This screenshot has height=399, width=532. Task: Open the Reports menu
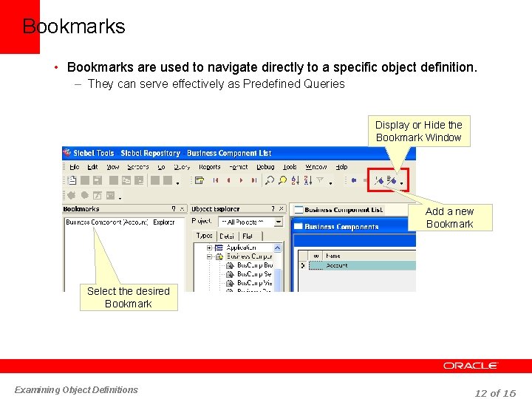click(x=210, y=167)
